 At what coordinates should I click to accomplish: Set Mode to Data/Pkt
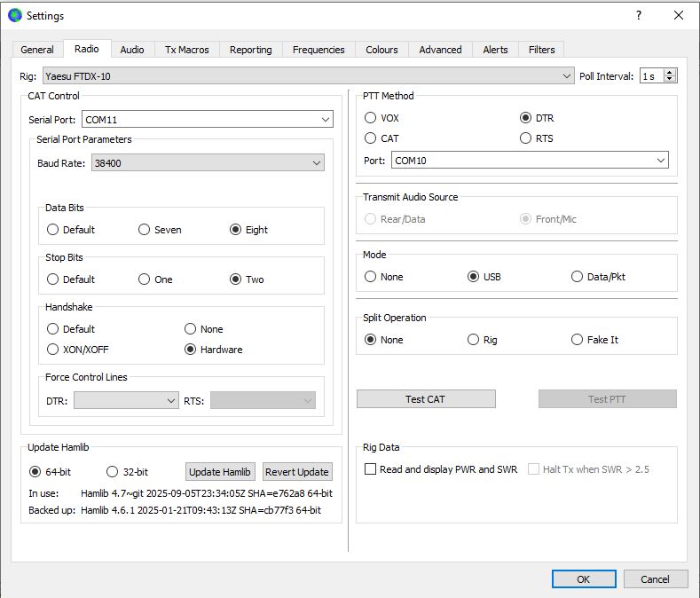point(578,277)
